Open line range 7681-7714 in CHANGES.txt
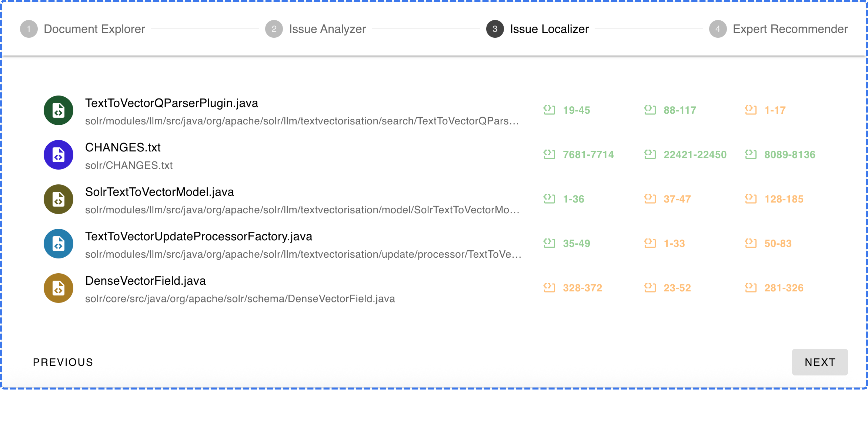The image size is (868, 434). [x=588, y=155]
